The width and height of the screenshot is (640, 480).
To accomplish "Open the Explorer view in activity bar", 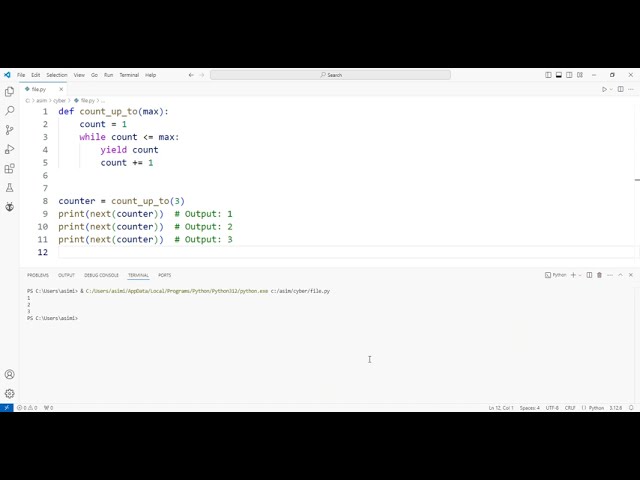I will pos(9,91).
